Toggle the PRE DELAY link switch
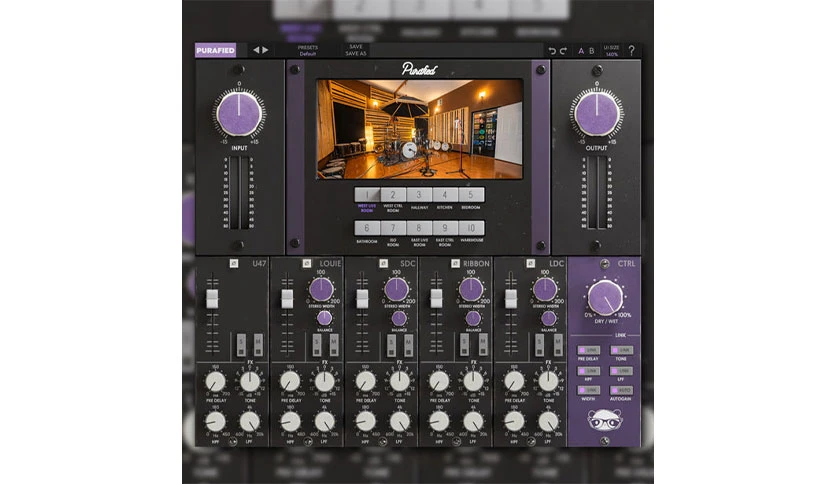836x484 pixels. (589, 350)
